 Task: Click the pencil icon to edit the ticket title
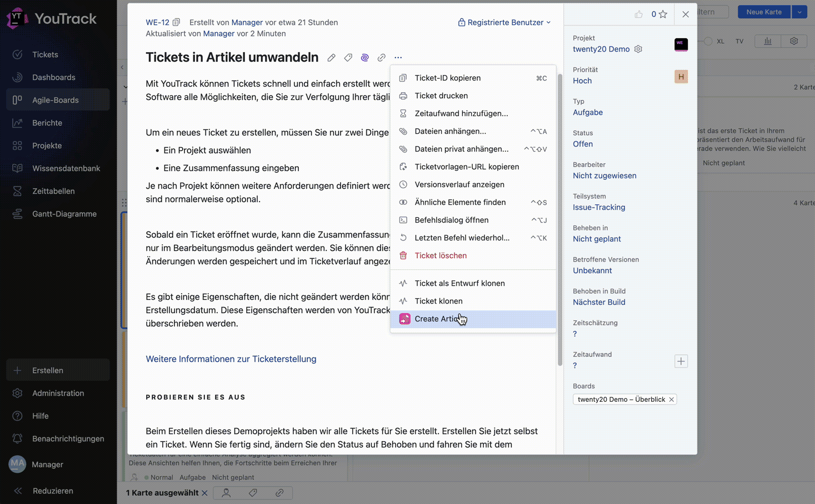(331, 57)
